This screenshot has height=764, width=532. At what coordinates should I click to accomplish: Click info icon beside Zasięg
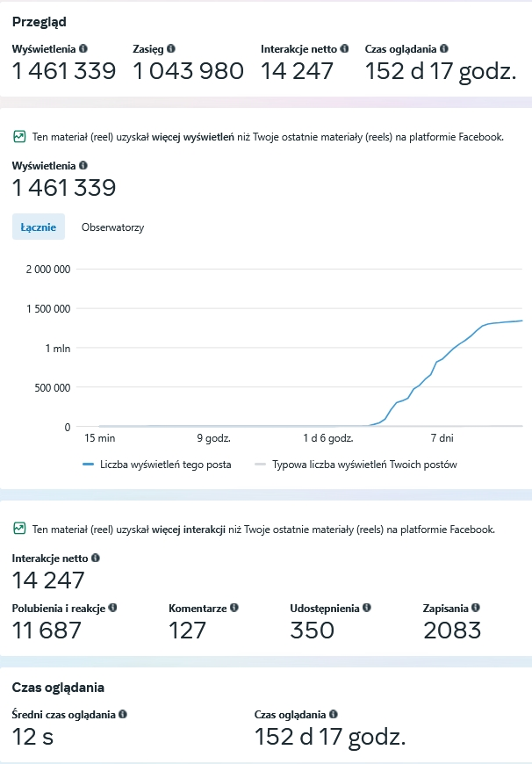(171, 49)
